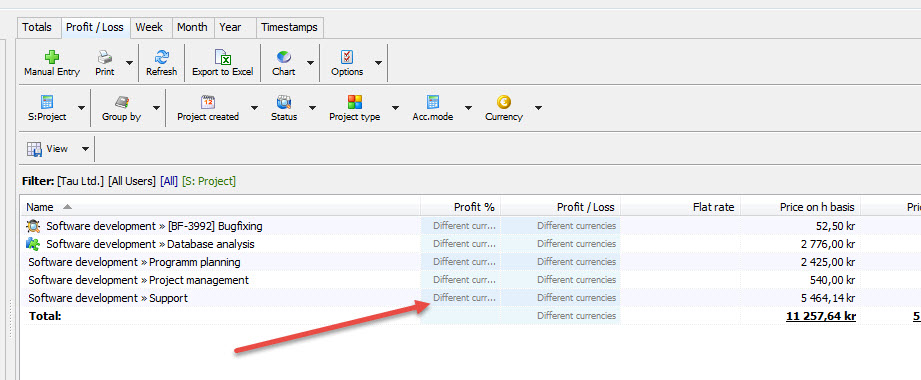921x380 pixels.
Task: Open the Chart pie icon
Action: (284, 57)
